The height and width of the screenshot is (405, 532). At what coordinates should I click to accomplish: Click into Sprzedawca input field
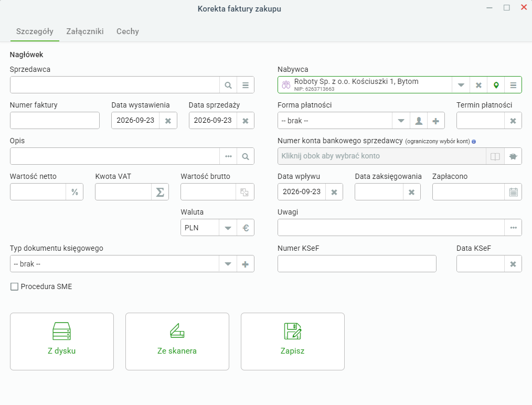pyautogui.click(x=115, y=85)
